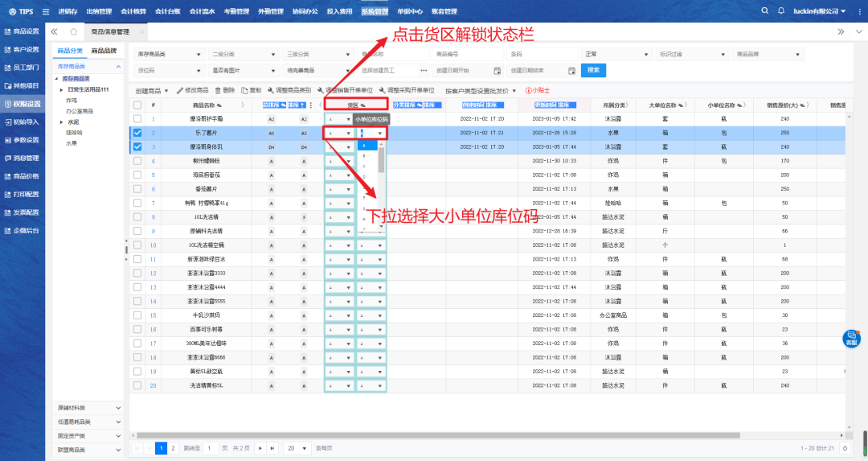Click the search magnifier icon in top bar
This screenshot has height=461, width=868.
click(764, 11)
